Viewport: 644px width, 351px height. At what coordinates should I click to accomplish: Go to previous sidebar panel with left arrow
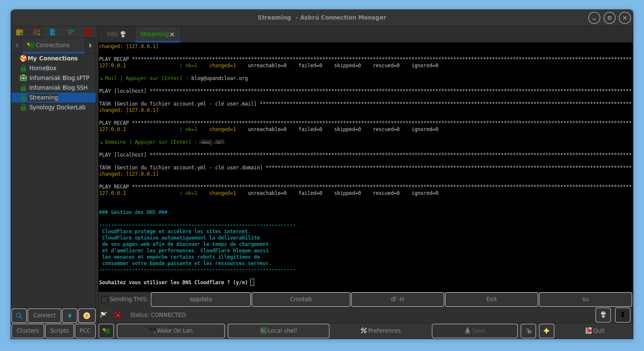pos(17,45)
